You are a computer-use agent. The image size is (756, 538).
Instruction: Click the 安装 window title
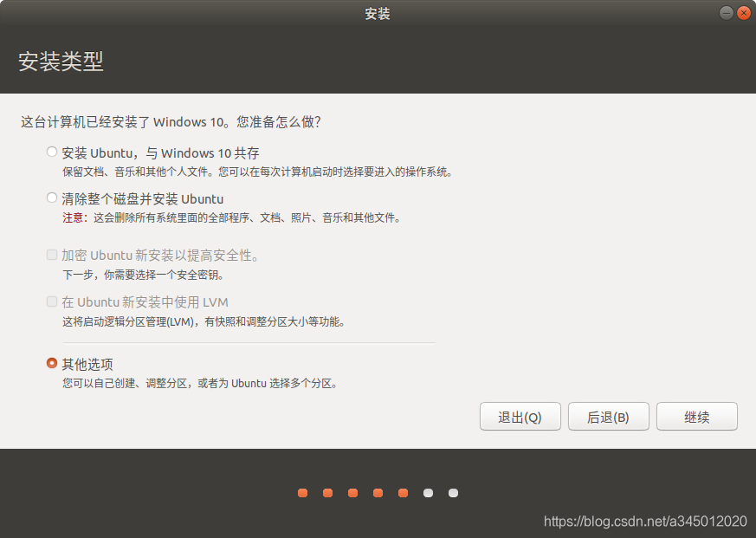click(378, 14)
